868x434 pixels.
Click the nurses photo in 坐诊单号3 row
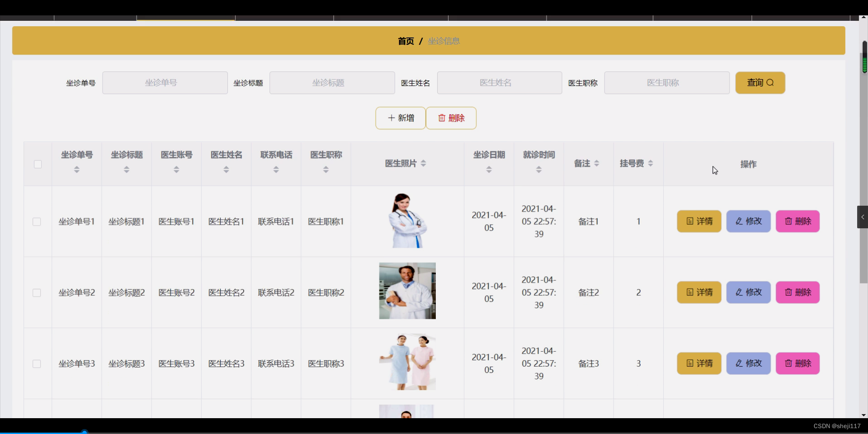[407, 362]
